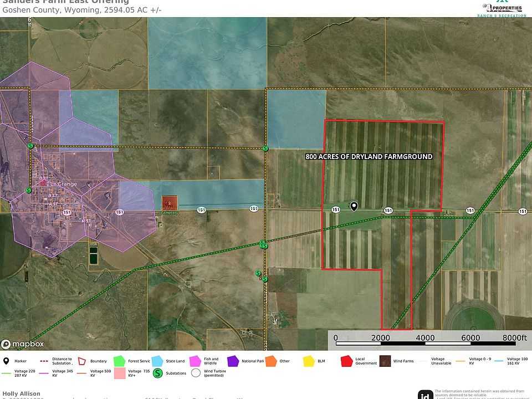The height and width of the screenshot is (399, 532).
Task: Click the Forest Service green legend icon
Action: point(120,361)
